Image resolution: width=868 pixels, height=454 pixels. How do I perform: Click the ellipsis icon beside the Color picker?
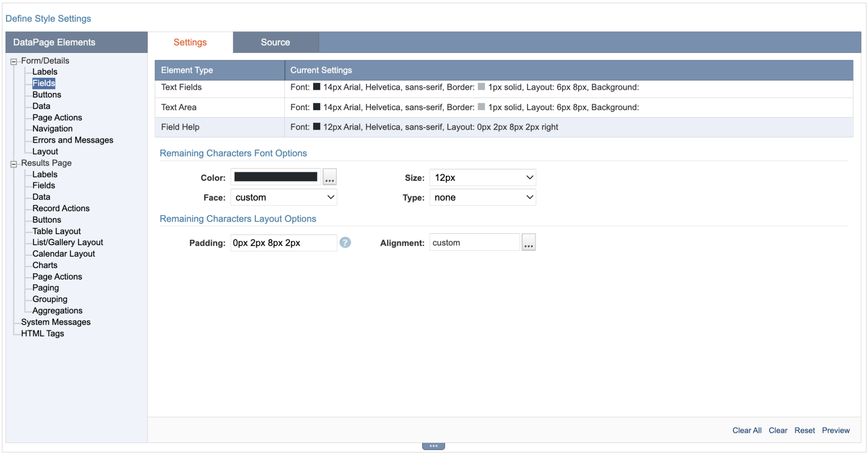[330, 177]
